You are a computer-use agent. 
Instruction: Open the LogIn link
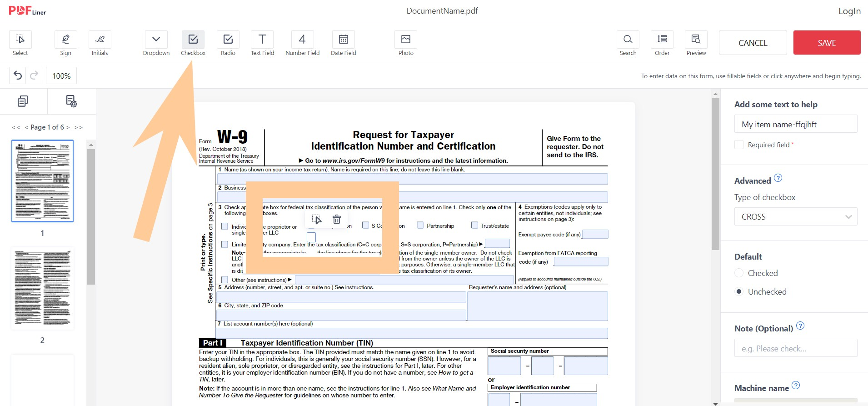point(849,11)
